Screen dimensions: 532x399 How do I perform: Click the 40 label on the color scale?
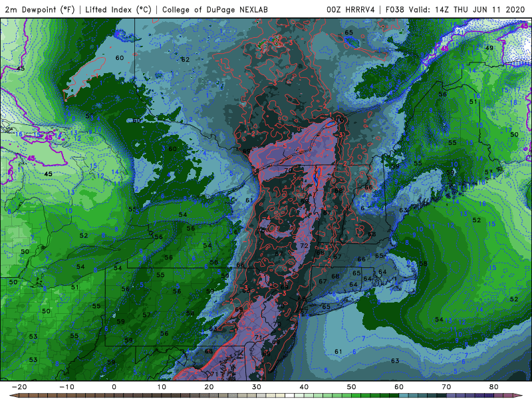tap(304, 387)
